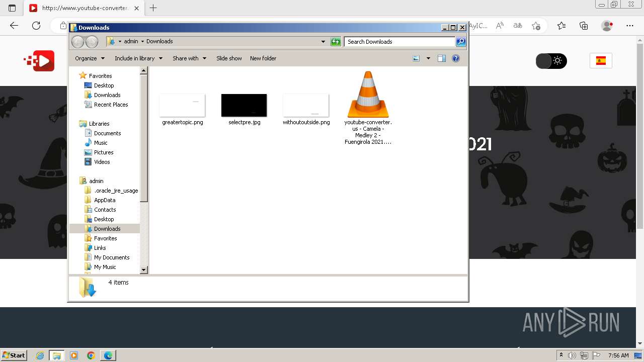Click Edge Read aloud icon
This screenshot has width=644, height=362.
tap(500, 26)
